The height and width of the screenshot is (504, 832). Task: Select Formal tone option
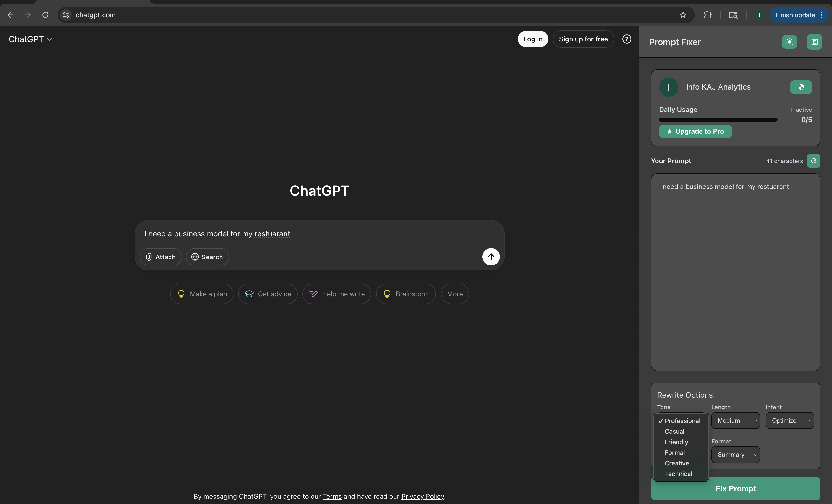coord(681,453)
